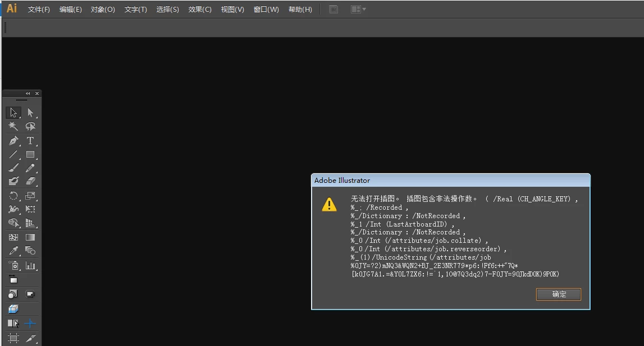Select the Width tool
The height and width of the screenshot is (346, 644).
pyautogui.click(x=13, y=209)
